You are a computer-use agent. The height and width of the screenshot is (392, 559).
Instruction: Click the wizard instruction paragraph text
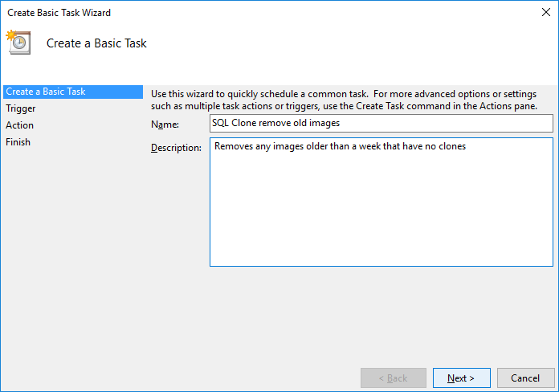pos(345,100)
